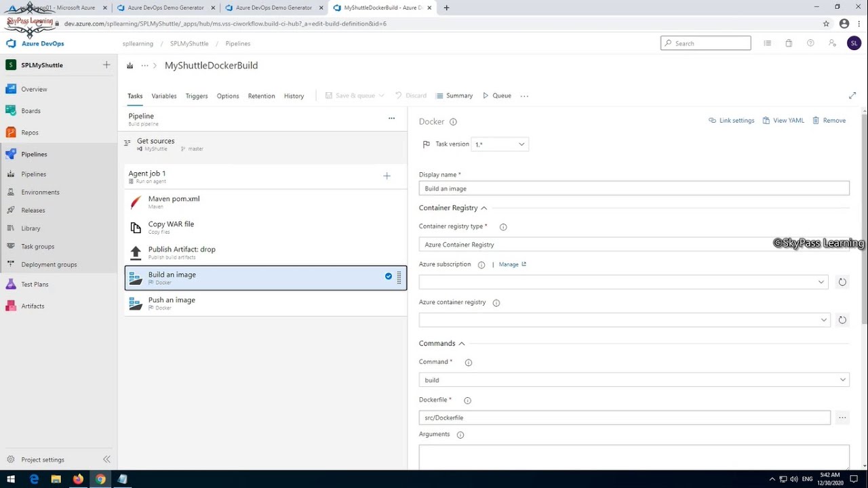The height and width of the screenshot is (488, 868).
Task: Browse for Dockerfile with ellipsis button
Action: pyautogui.click(x=842, y=418)
